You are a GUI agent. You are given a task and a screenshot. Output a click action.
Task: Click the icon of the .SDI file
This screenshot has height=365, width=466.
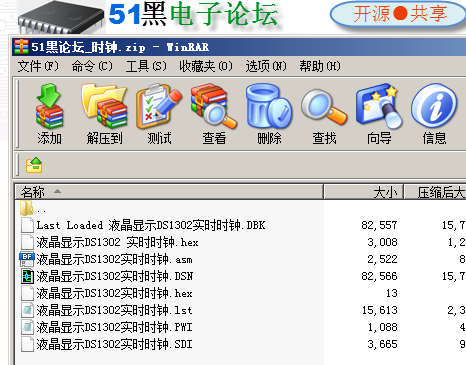27,344
